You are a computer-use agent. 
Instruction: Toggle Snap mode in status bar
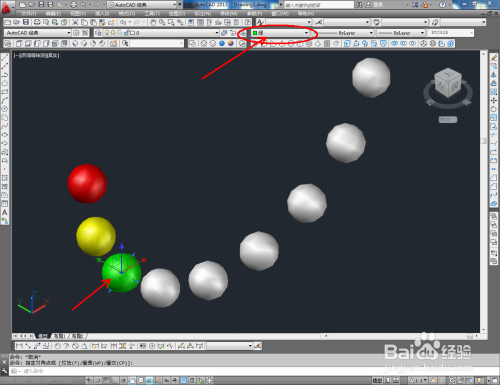click(97, 380)
